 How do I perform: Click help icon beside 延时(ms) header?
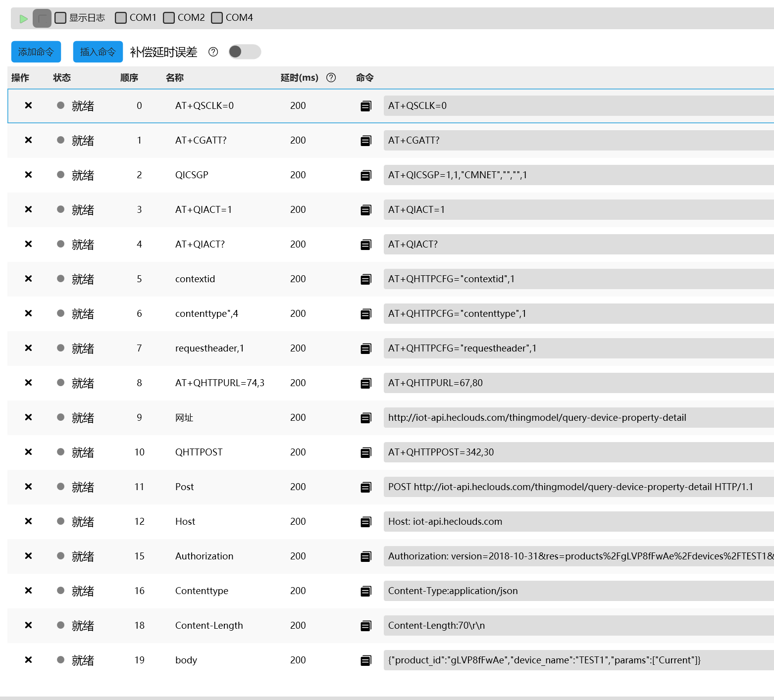pos(331,77)
